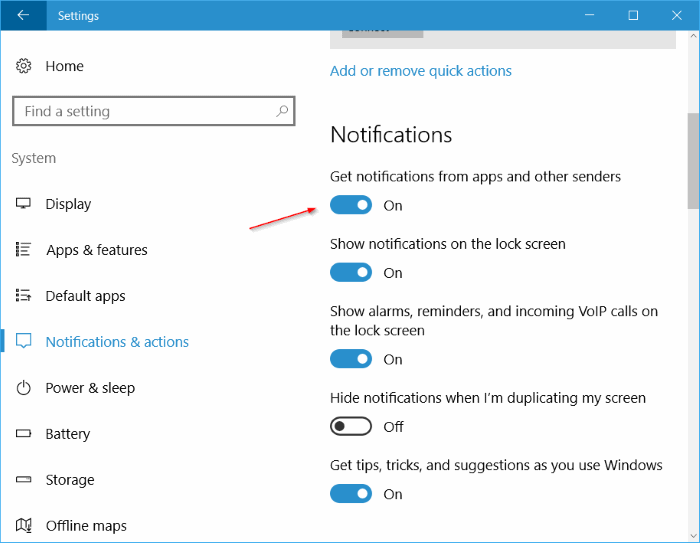The image size is (700, 543).
Task: Disable tips, tricks, and suggestions toggle
Action: (x=351, y=494)
